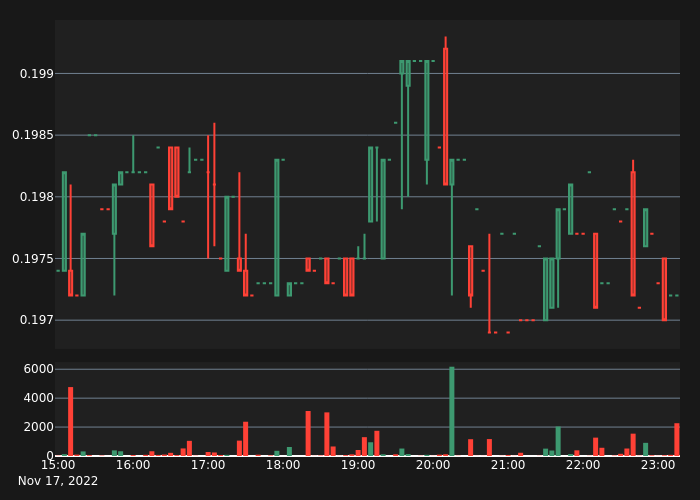This screenshot has width=700, height=500.
Task: Click the 0.1985 price axis label
Action: coord(33,135)
